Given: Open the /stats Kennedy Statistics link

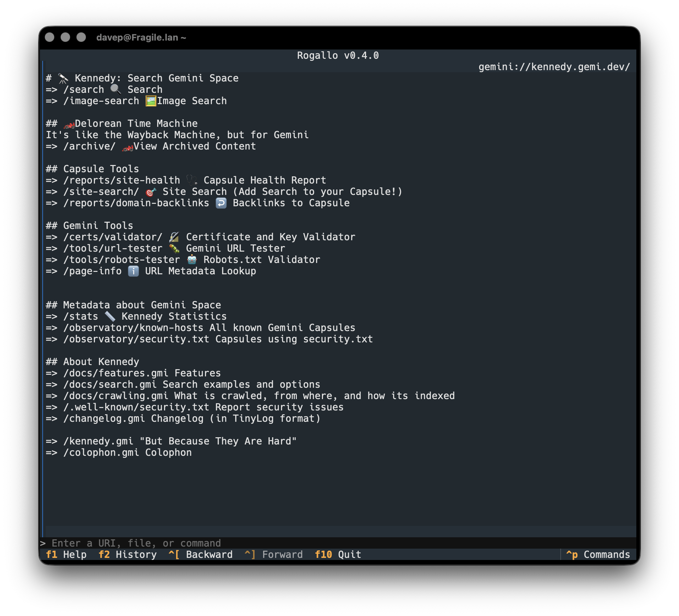Looking at the screenshot, I should click(136, 317).
